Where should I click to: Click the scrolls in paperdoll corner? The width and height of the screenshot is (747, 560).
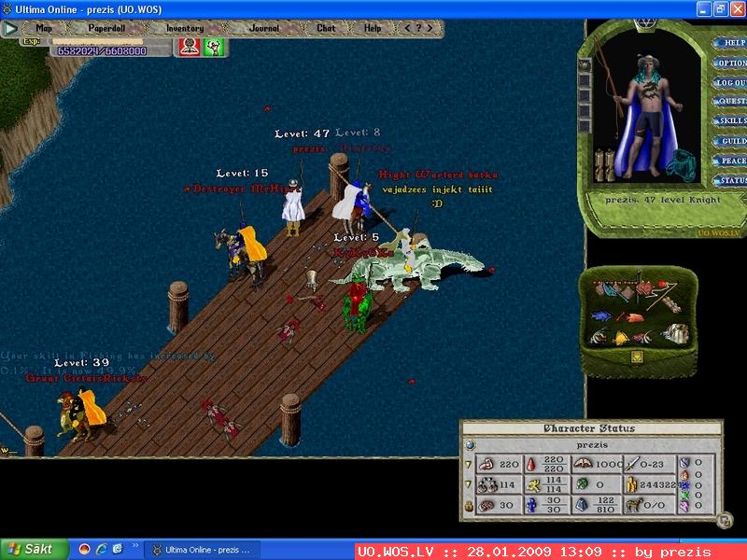pos(604,165)
